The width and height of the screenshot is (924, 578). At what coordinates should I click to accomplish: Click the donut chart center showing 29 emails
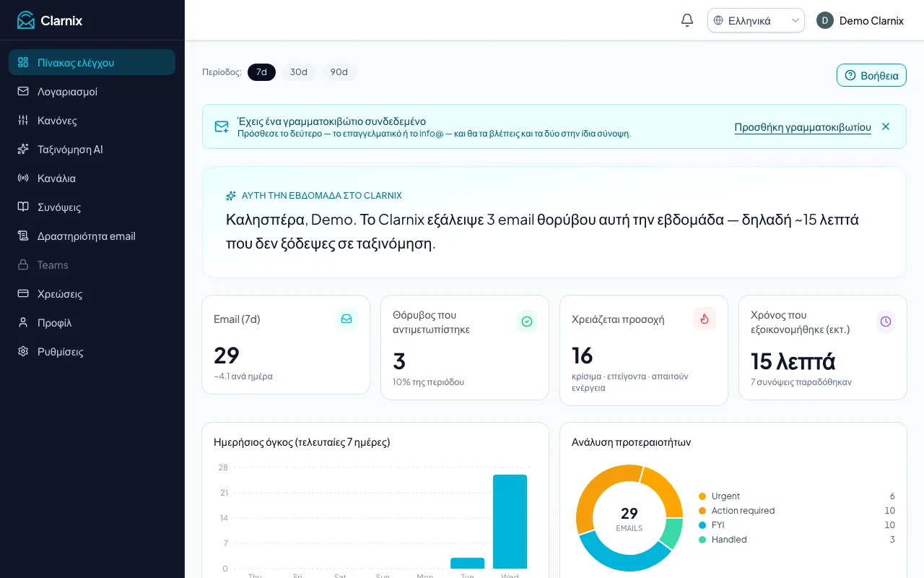tap(629, 518)
